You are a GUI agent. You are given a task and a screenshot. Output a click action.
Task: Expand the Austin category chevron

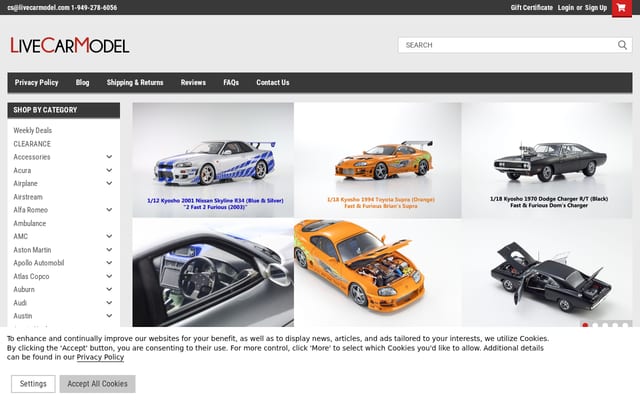(x=109, y=316)
